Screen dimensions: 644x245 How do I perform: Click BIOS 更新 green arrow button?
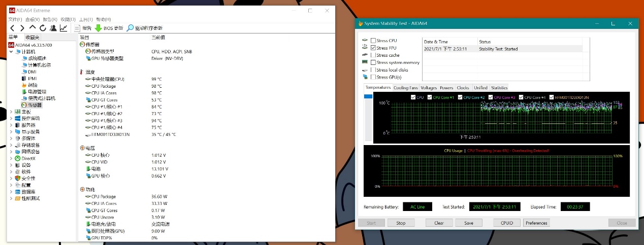109,28
